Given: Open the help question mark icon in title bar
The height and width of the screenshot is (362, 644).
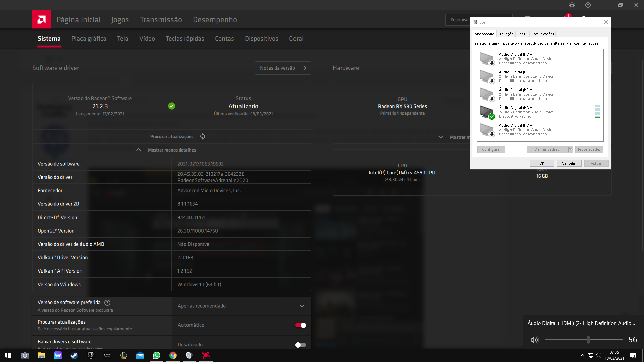Looking at the screenshot, I should [588, 5].
